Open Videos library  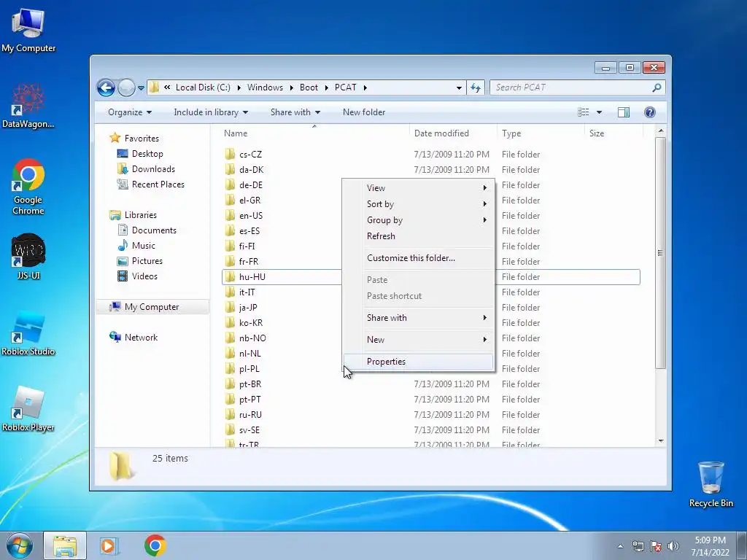click(x=144, y=276)
